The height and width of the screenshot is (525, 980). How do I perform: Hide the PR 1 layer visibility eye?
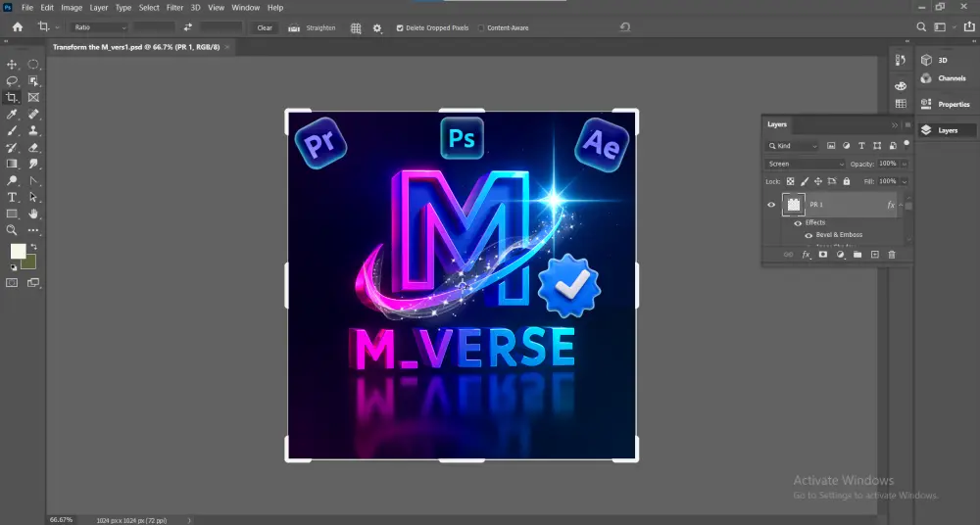[771, 205]
